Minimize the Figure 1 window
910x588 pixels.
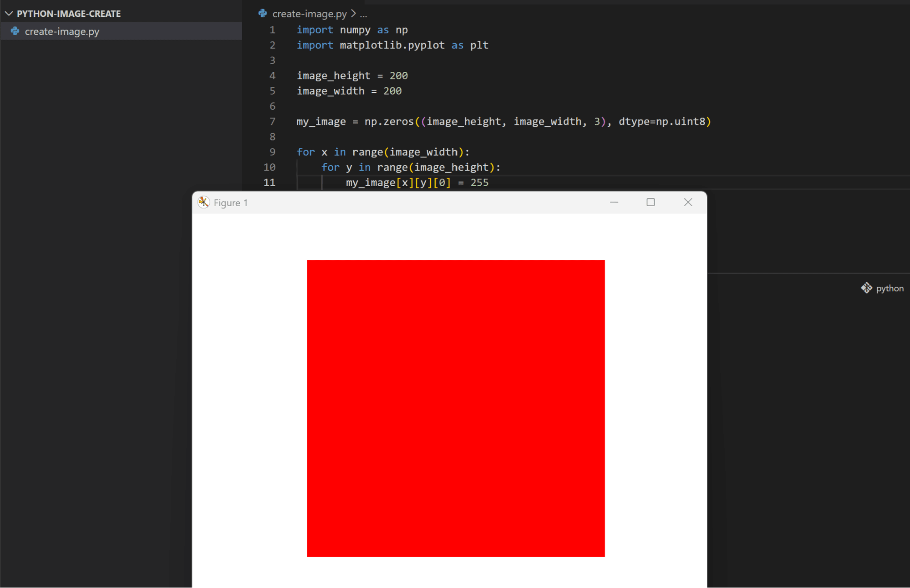pos(614,202)
